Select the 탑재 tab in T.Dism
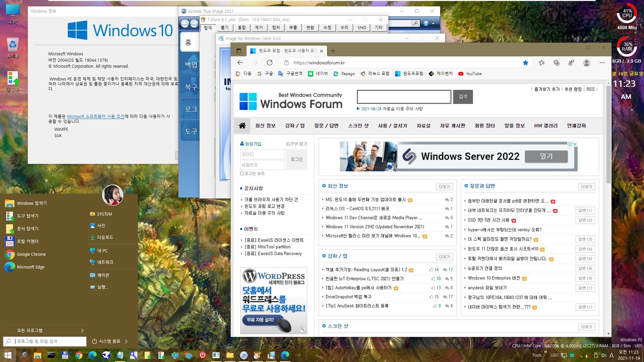 coord(208,28)
